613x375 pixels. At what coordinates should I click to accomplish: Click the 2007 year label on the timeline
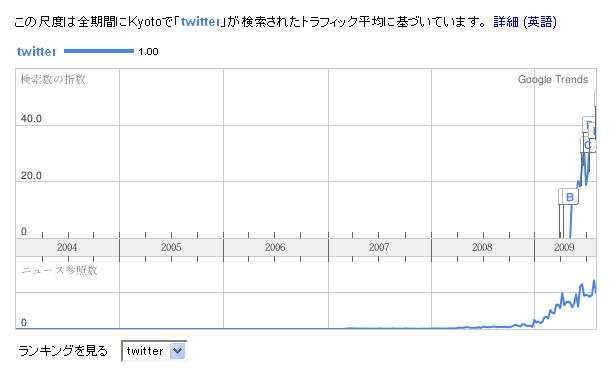point(379,247)
